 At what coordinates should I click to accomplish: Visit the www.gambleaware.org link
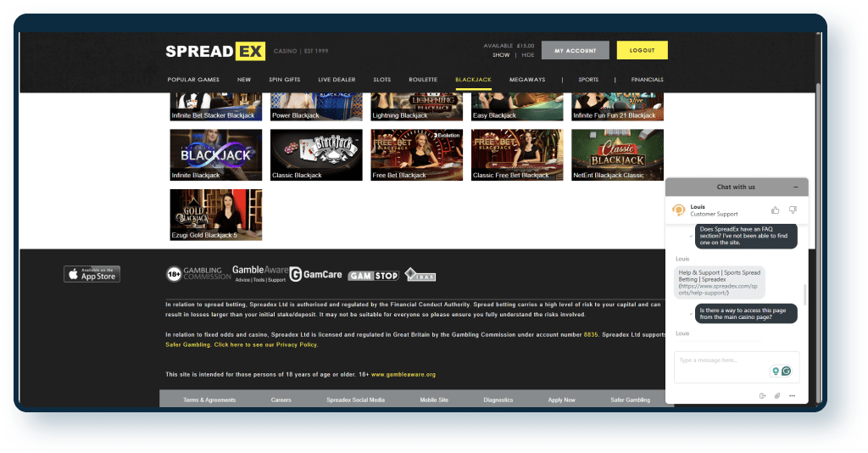403,374
